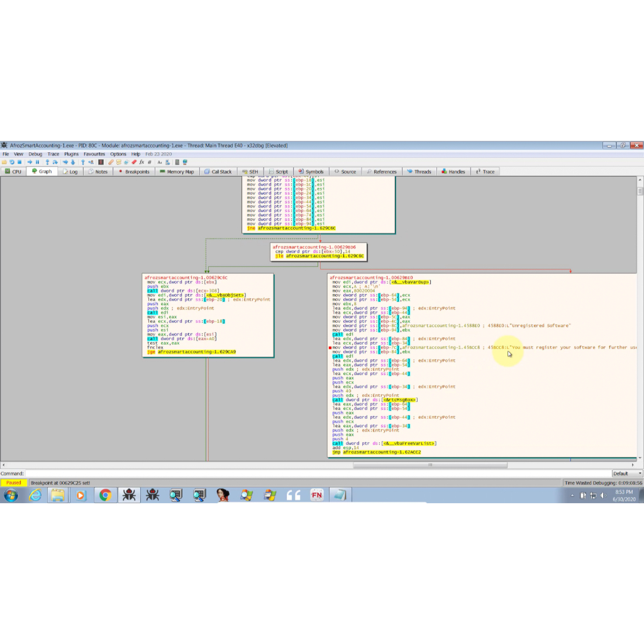Open the Windows Start menu
Screen dimensions: 644x644
click(11, 496)
